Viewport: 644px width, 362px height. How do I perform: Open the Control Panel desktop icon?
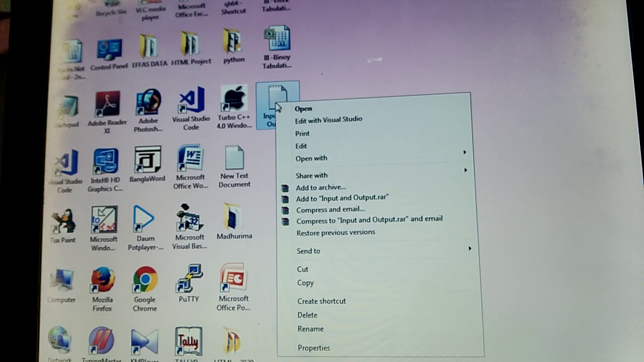click(109, 54)
